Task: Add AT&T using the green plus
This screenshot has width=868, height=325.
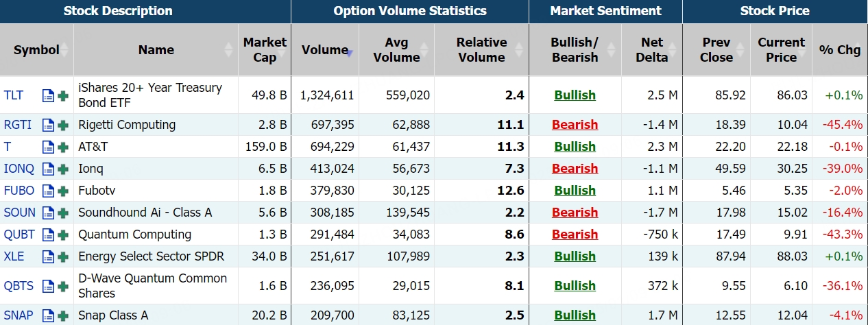Action: click(63, 147)
